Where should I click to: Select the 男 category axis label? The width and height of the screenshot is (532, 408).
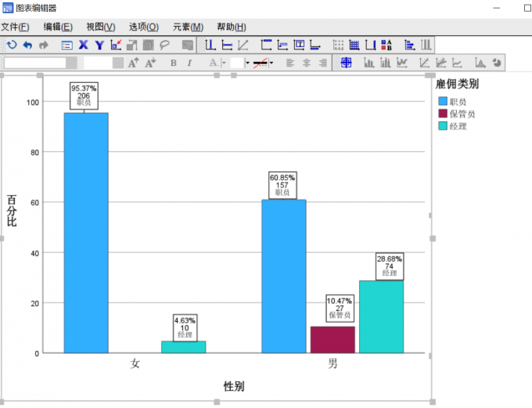(332, 363)
